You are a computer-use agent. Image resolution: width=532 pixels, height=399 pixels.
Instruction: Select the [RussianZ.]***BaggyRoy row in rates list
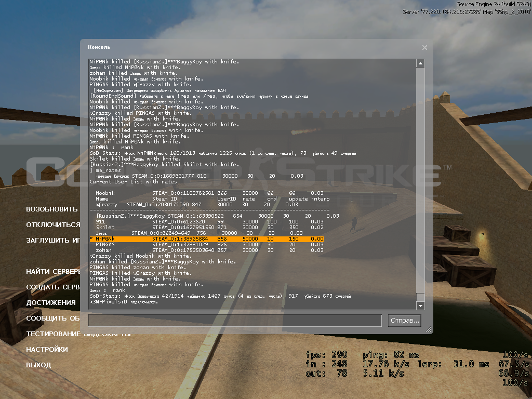pyautogui.click(x=218, y=216)
